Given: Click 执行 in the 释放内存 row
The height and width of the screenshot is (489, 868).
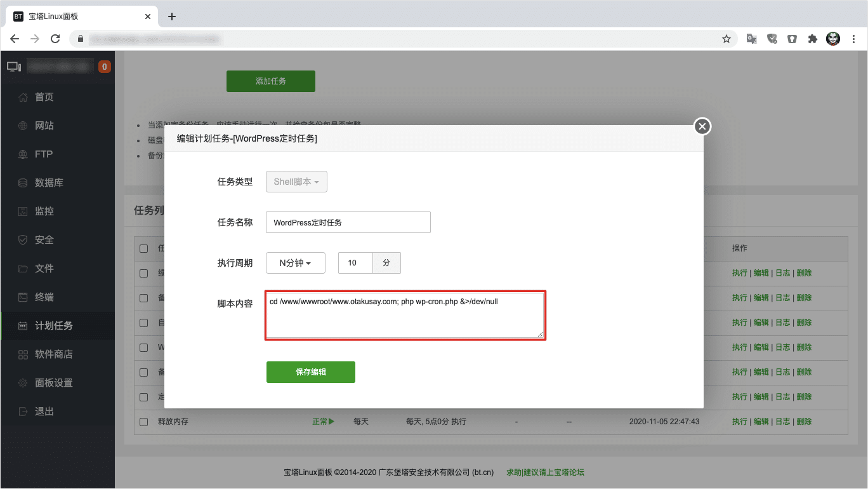Looking at the screenshot, I should coord(739,422).
